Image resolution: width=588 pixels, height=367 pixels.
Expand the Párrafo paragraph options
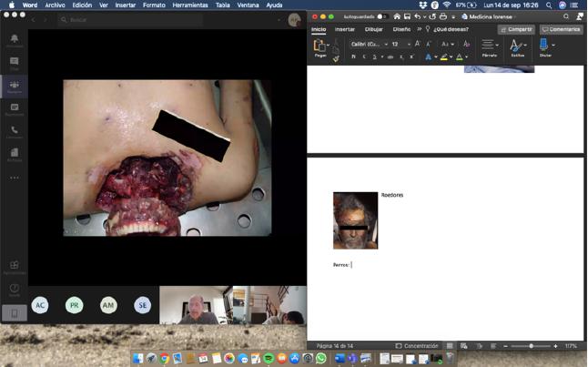pyautogui.click(x=489, y=46)
